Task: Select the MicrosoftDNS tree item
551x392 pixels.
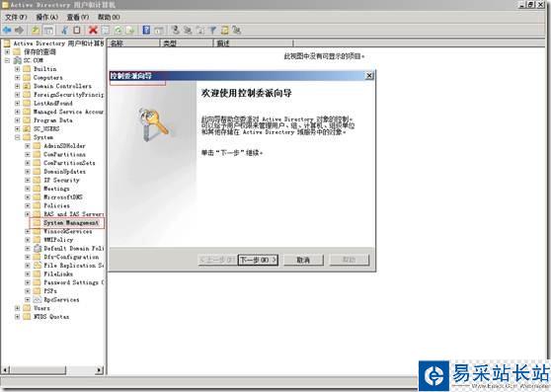Action: coord(63,197)
